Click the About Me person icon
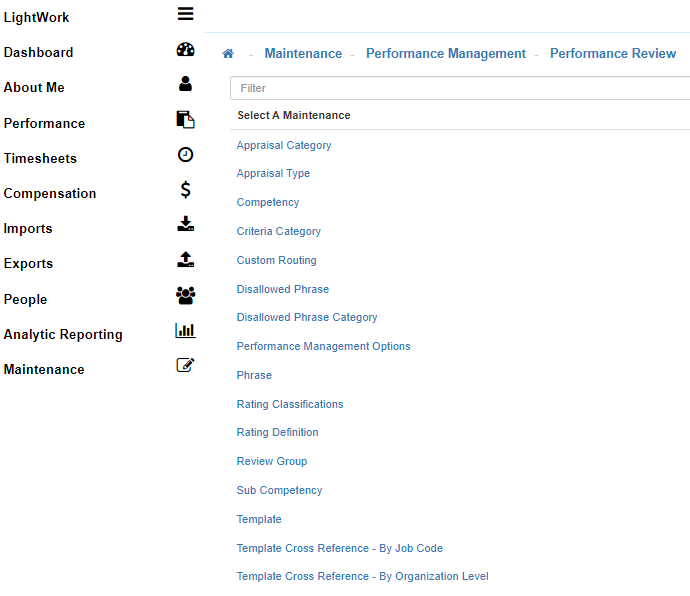This screenshot has height=596, width=690. 185,85
